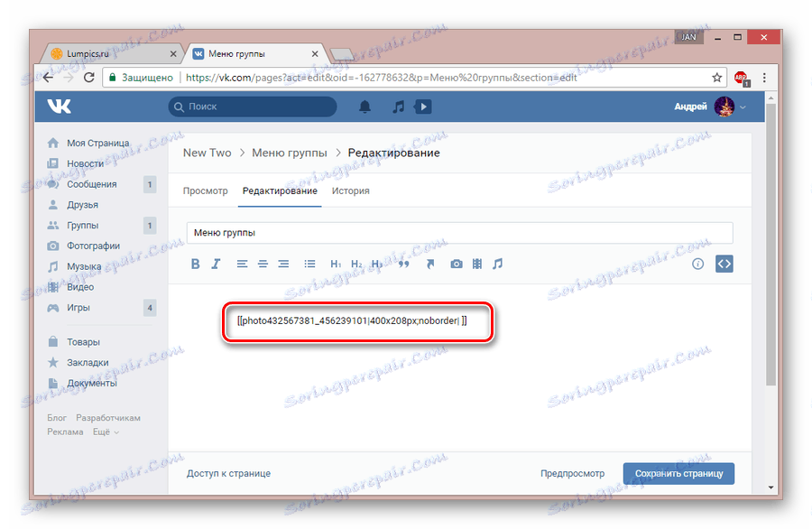Image resolution: width=812 pixels, height=529 pixels.
Task: Bookmark page with star icon
Action: pos(716,78)
